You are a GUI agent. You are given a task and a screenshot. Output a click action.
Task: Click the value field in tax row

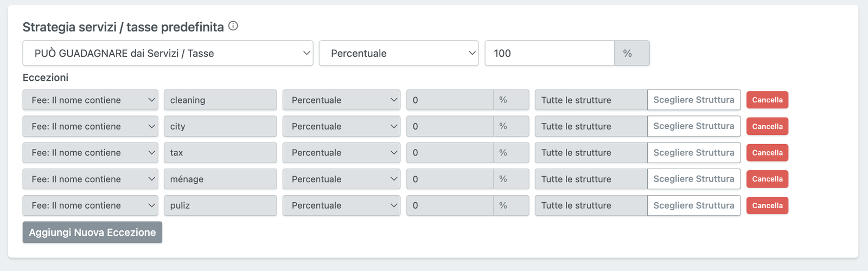coord(450,153)
